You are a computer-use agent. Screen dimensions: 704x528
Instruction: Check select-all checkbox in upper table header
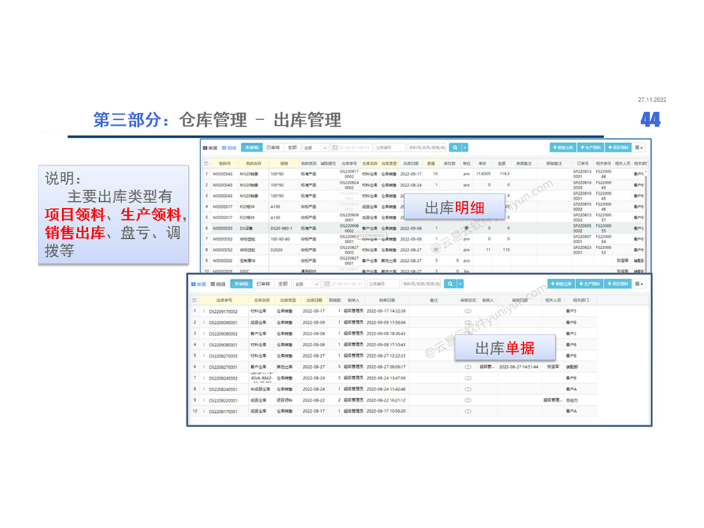207,162
